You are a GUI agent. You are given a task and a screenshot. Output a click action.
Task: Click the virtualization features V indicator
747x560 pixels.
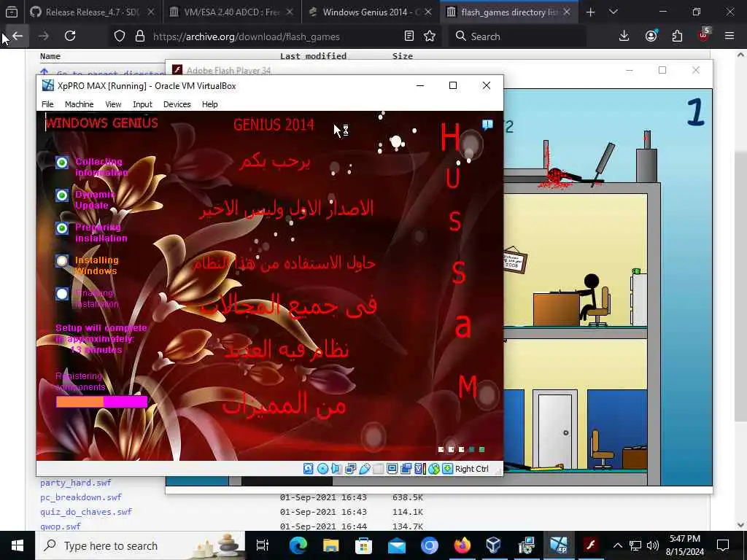pos(419,469)
